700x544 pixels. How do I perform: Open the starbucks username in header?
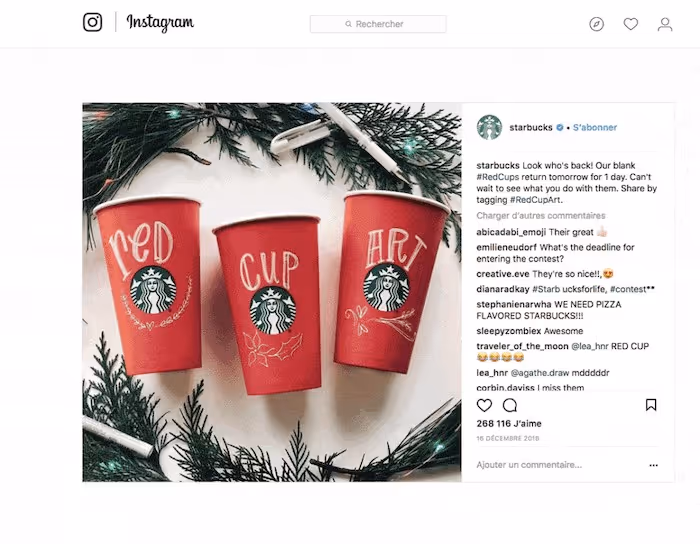point(531,128)
